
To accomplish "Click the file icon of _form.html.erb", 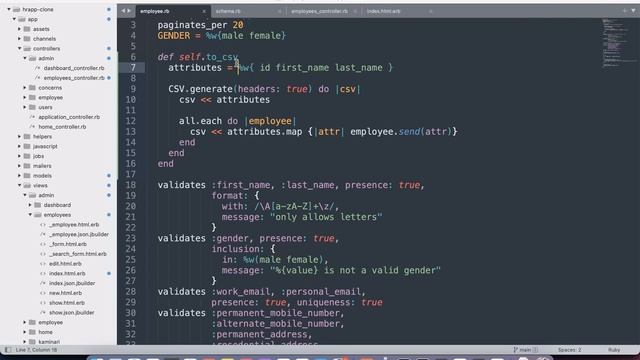I will pyautogui.click(x=43, y=244).
